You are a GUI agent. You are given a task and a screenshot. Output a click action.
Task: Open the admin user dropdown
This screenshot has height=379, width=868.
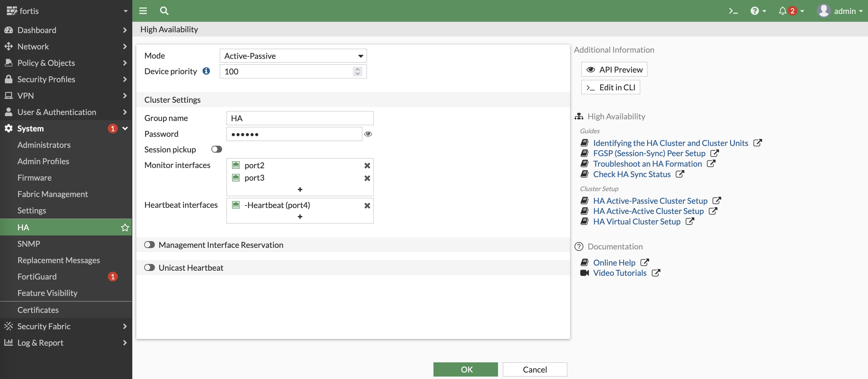[840, 11]
